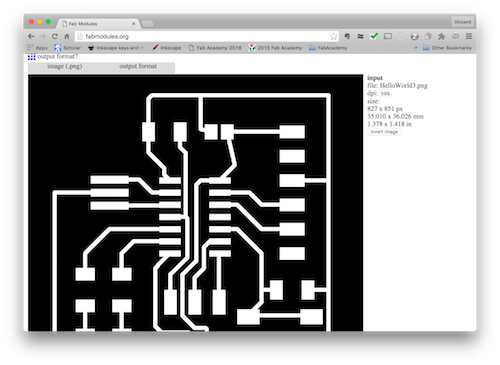This screenshot has width=500, height=365.
Task: Focus the fabmodules.org address bar
Action: click(x=207, y=36)
